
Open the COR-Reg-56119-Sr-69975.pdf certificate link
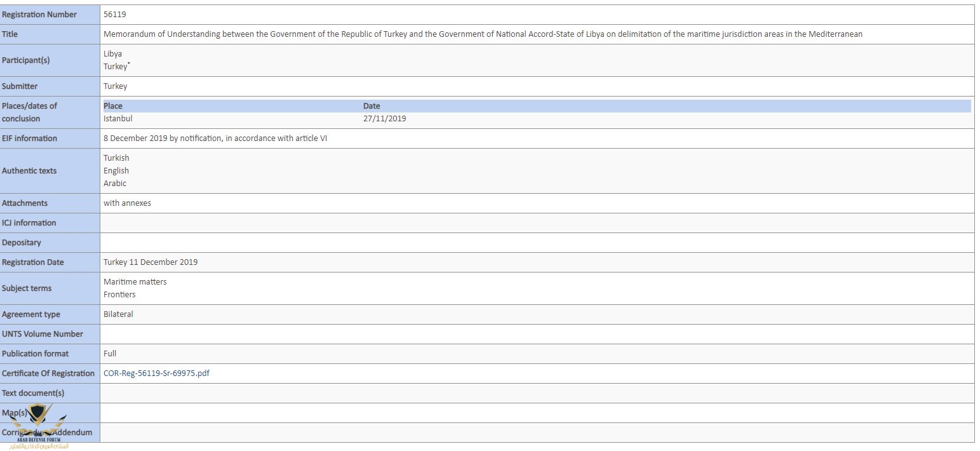(156, 374)
